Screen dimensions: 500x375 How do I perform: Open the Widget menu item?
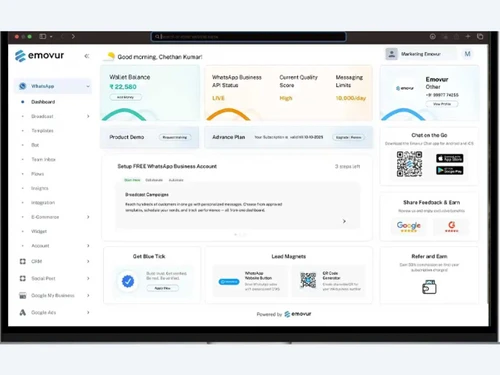click(x=39, y=231)
